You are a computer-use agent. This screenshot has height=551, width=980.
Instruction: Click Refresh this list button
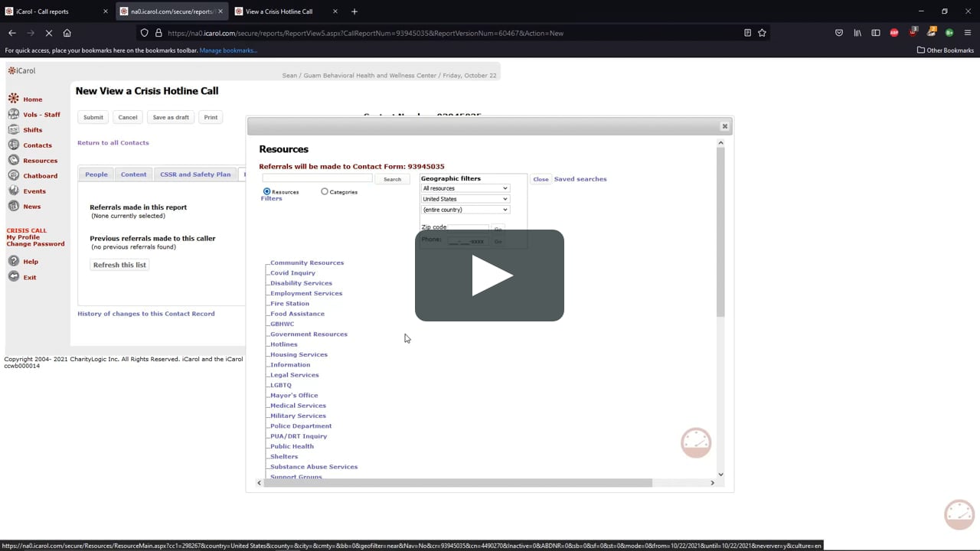tap(119, 265)
